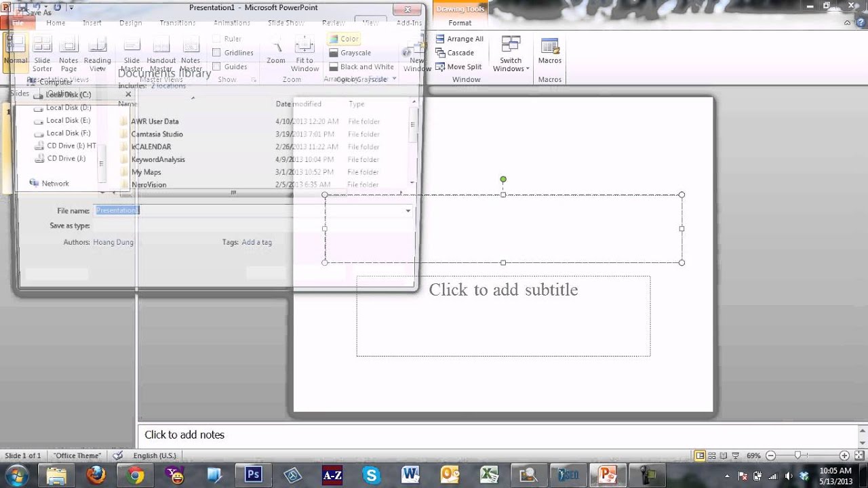
Task: Click zoom percentage 69%
Action: pyautogui.click(x=753, y=455)
